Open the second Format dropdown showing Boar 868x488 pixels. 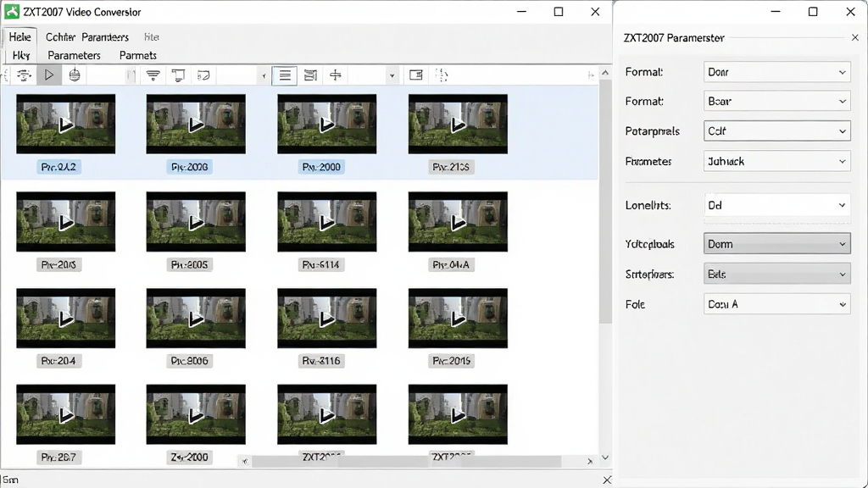tap(776, 102)
